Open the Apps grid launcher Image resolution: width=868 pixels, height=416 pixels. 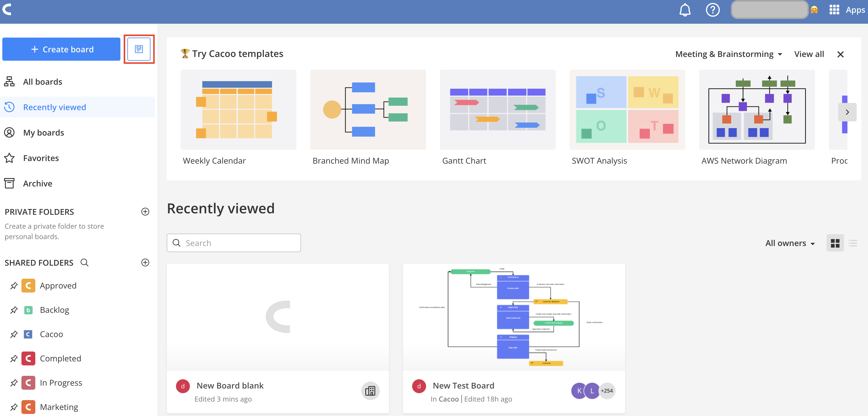[834, 10]
